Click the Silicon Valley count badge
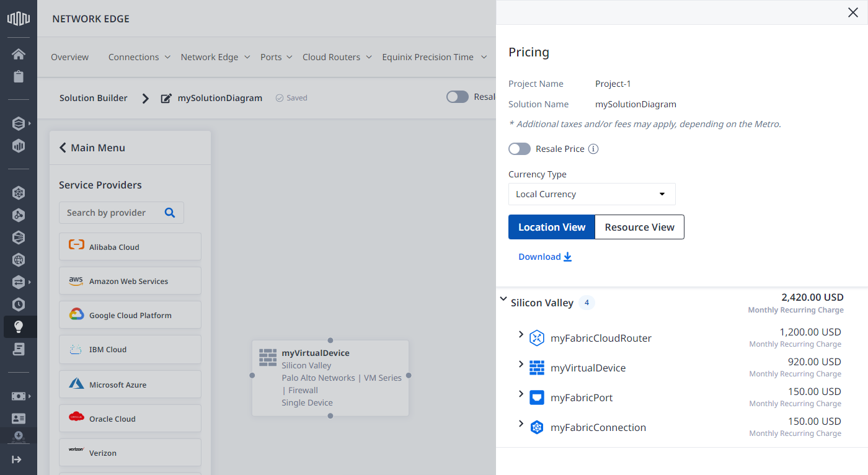The height and width of the screenshot is (475, 868). pyautogui.click(x=587, y=303)
